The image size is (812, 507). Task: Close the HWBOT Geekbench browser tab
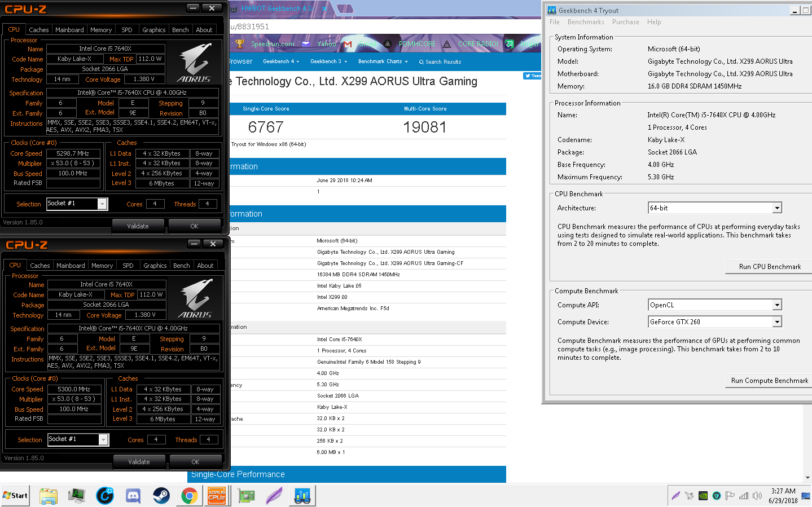coord(324,8)
